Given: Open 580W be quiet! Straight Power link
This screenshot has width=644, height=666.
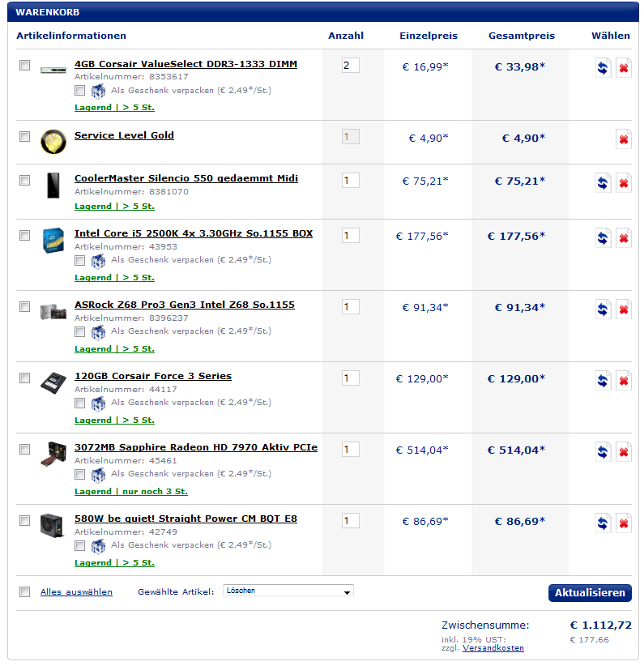Looking at the screenshot, I should 186,519.
